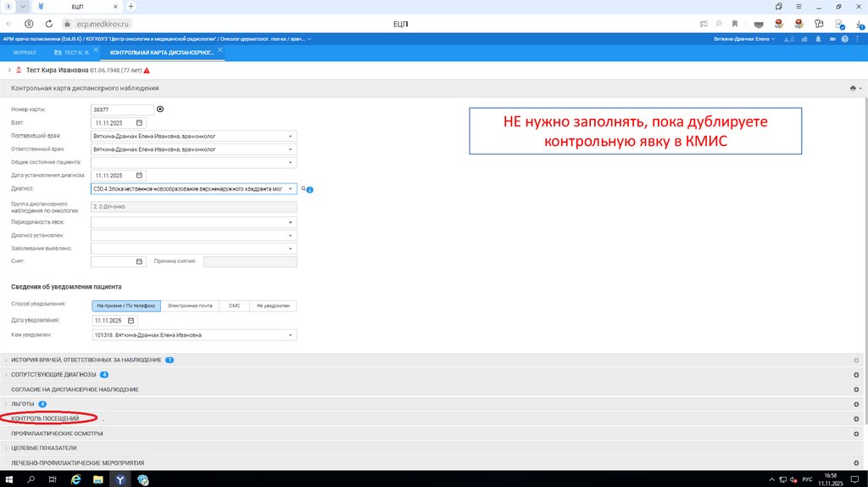Open Ответственный врач dropdown

tap(290, 149)
